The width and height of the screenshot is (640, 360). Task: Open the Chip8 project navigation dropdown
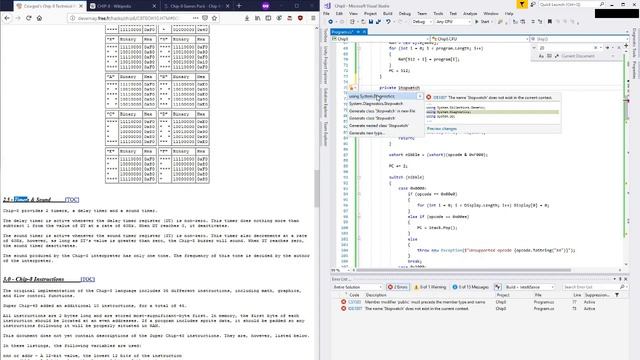[x=380, y=39]
